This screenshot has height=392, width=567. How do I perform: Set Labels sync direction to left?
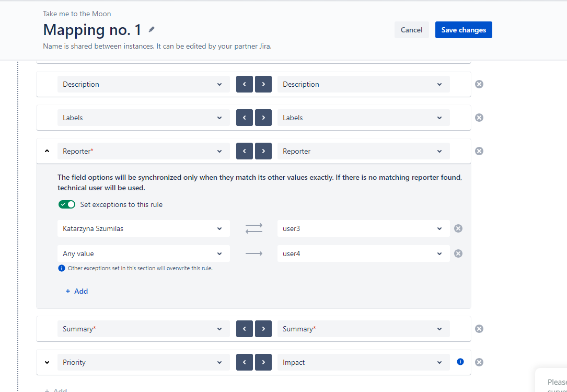click(x=245, y=118)
